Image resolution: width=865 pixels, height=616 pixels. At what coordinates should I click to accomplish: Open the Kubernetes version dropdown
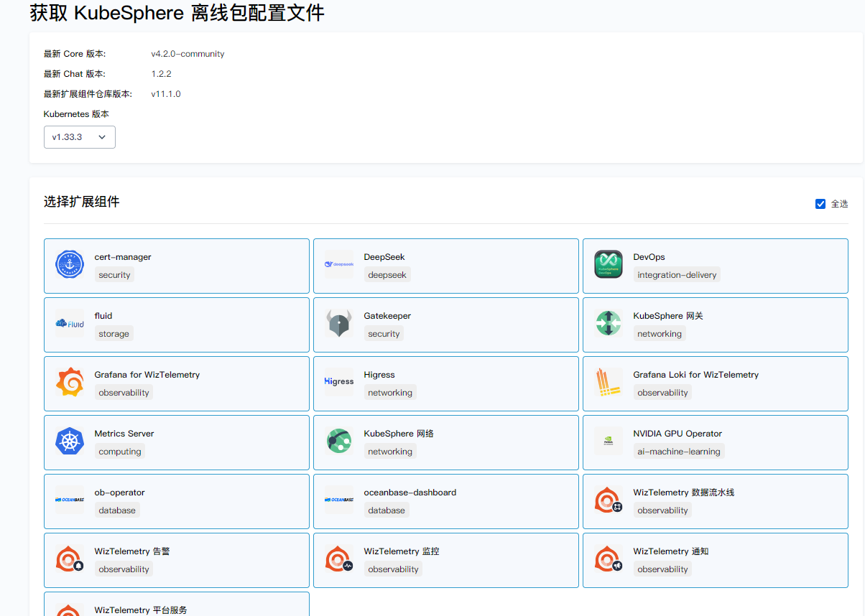80,137
